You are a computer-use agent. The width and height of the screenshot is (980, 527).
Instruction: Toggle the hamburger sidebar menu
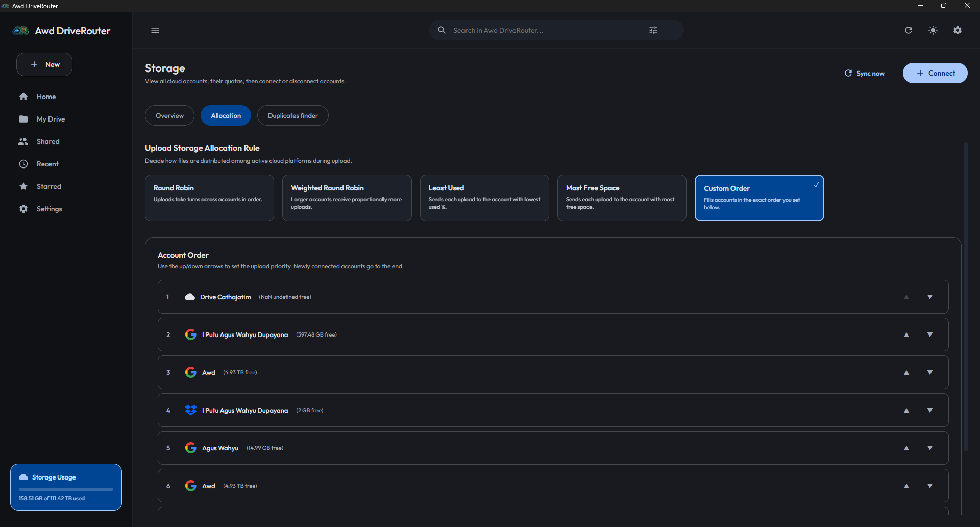click(155, 30)
